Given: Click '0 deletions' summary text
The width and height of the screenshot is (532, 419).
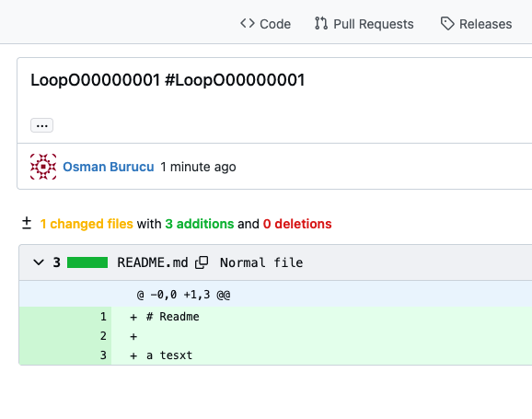Looking at the screenshot, I should tap(297, 224).
